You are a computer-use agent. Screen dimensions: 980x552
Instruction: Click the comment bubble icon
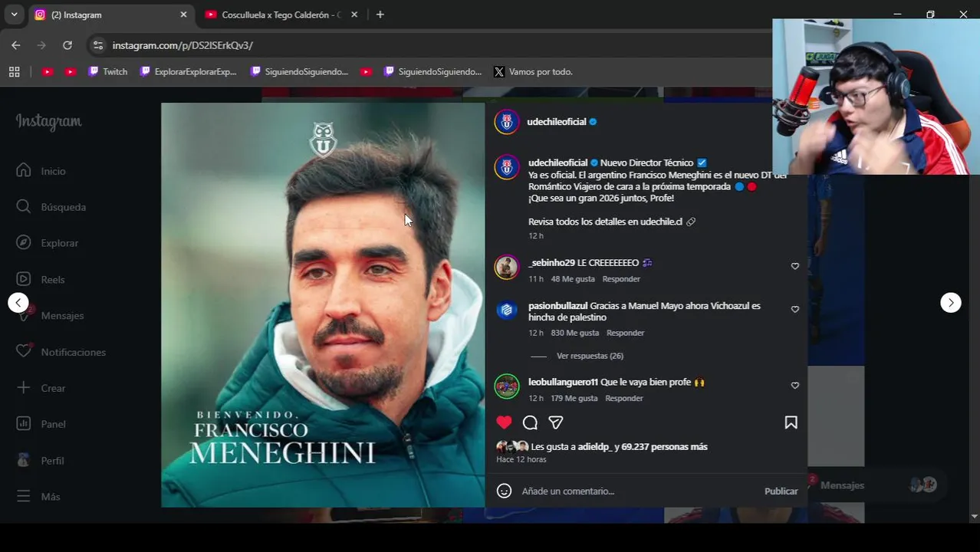pos(530,422)
